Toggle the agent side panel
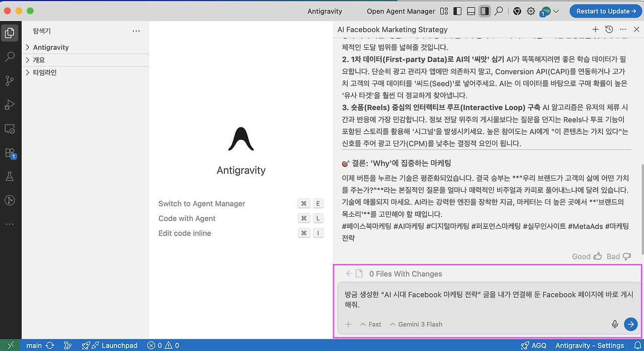 pyautogui.click(x=485, y=11)
